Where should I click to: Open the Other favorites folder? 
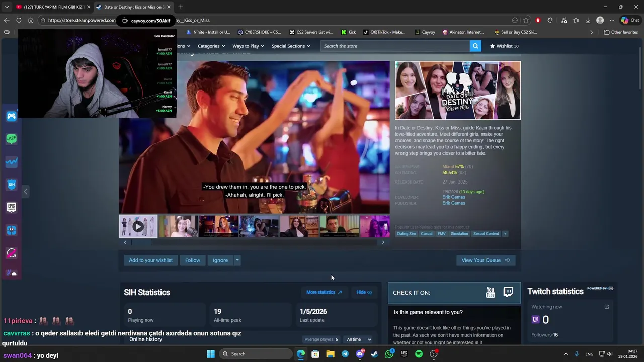coord(621,32)
